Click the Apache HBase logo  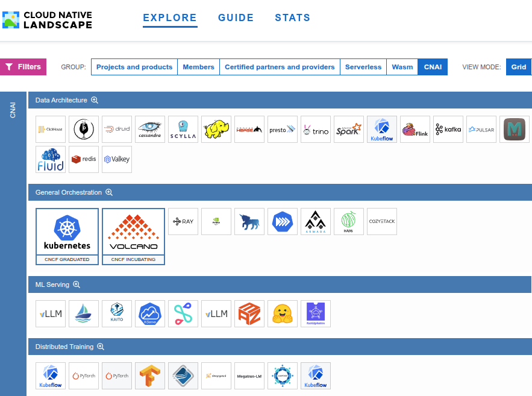click(x=249, y=129)
